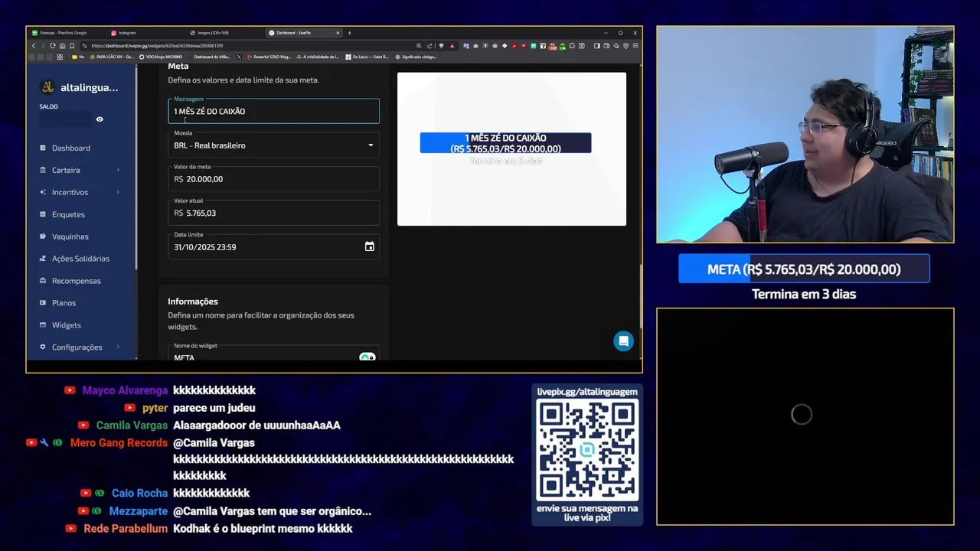980x551 pixels.
Task: Click the Valor da meta field
Action: pos(273,178)
